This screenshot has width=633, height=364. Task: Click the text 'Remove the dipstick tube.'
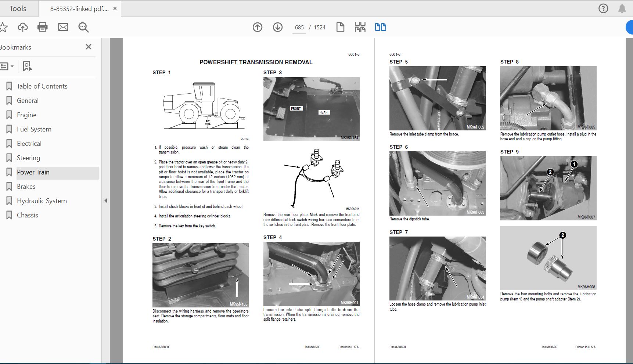click(x=410, y=219)
